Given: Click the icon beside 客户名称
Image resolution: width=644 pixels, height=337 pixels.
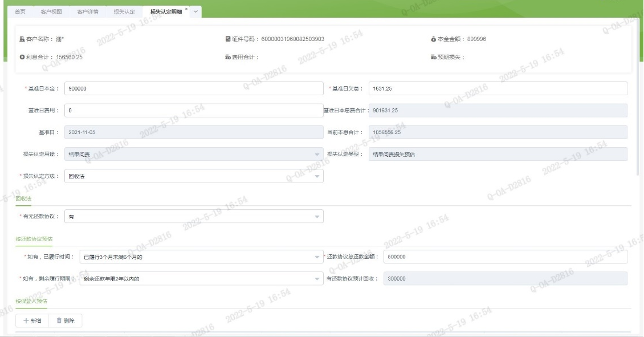Looking at the screenshot, I should [x=22, y=39].
